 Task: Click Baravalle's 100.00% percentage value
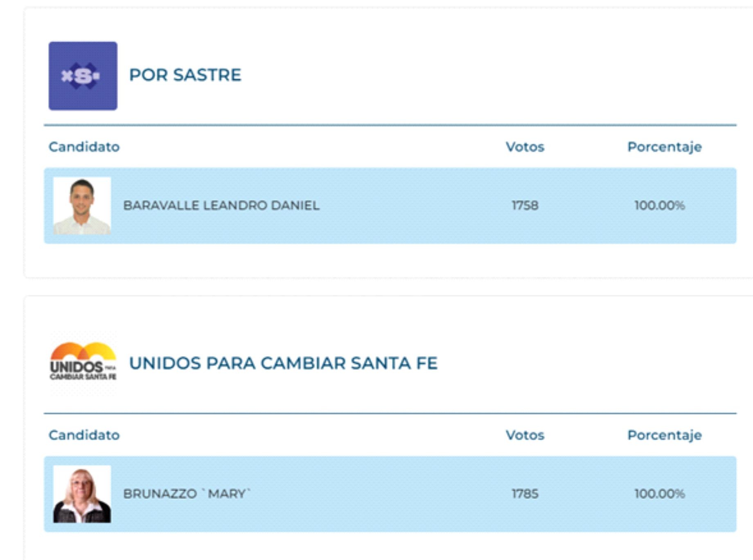pos(660,205)
